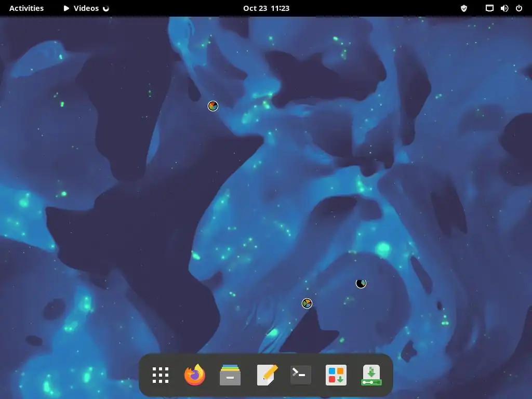Screen dimensions: 532x399
Task: Click the network connection status icon
Action: [489, 8]
